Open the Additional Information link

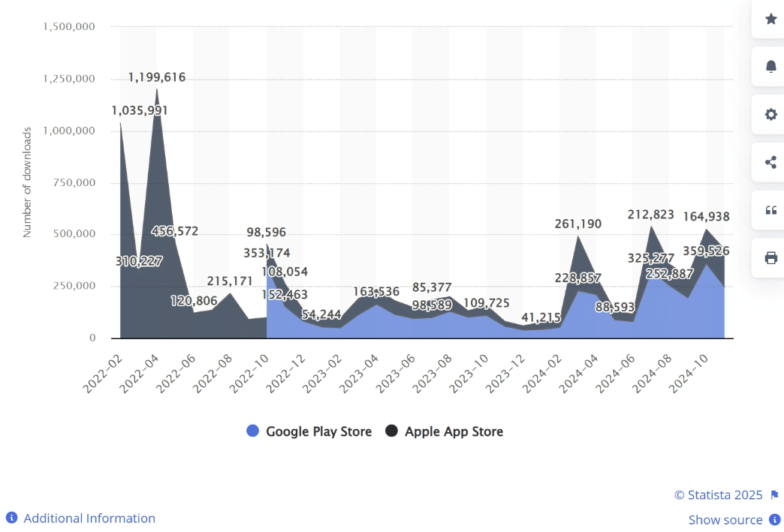tap(89, 518)
